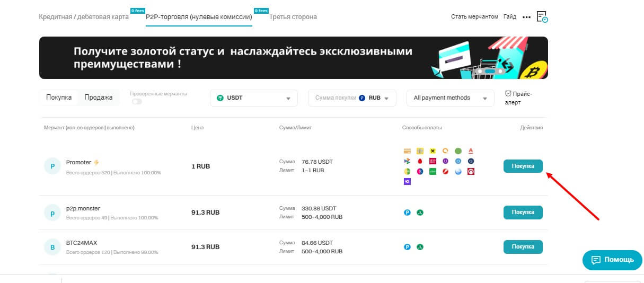Open the Третья сторона tab

tap(293, 17)
